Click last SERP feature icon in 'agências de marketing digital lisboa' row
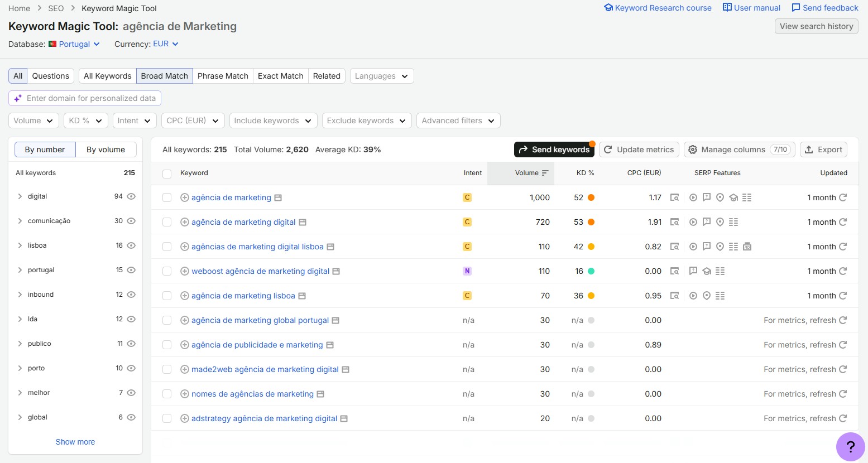The width and height of the screenshot is (868, 463). (747, 247)
